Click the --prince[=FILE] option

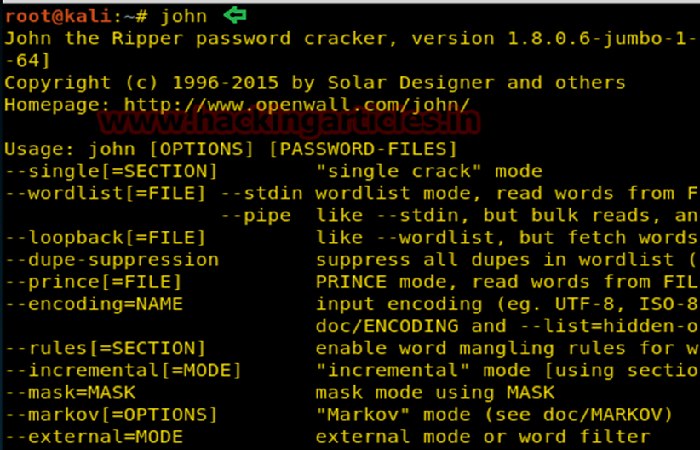(93, 282)
